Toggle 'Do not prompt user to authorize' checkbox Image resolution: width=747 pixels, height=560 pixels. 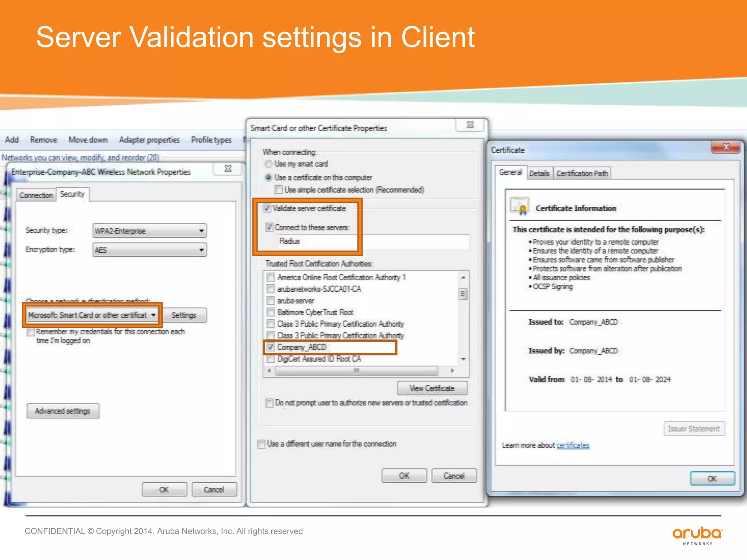(270, 403)
